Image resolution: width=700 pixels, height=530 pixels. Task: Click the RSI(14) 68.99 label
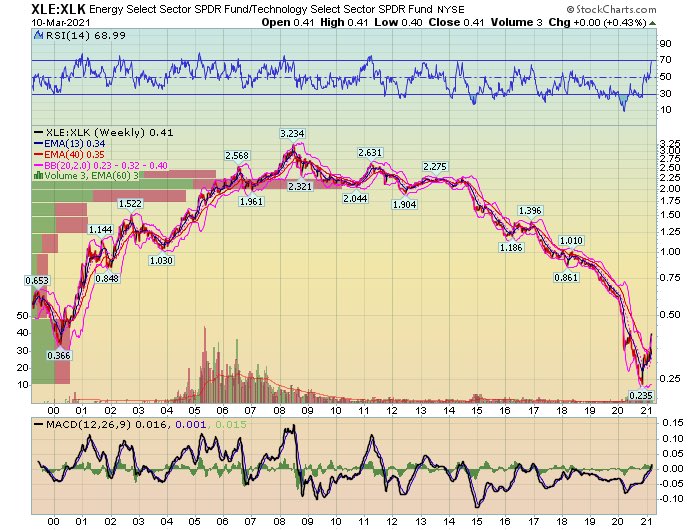click(x=86, y=35)
